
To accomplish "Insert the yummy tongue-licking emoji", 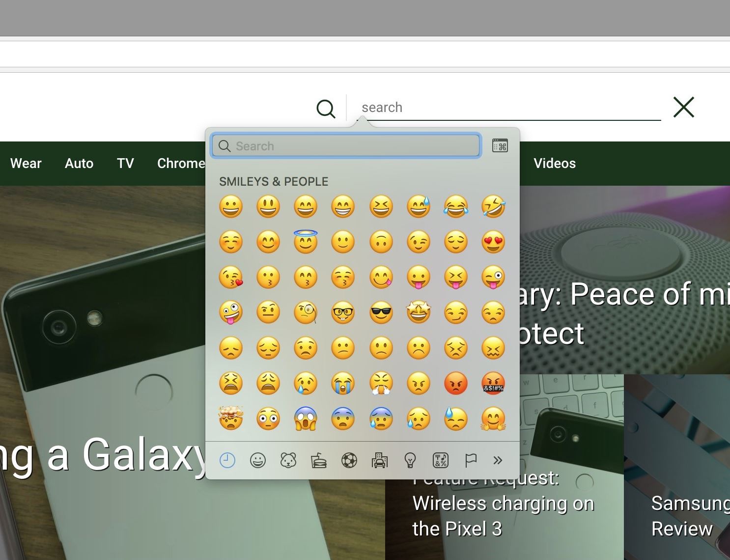I will point(381,277).
